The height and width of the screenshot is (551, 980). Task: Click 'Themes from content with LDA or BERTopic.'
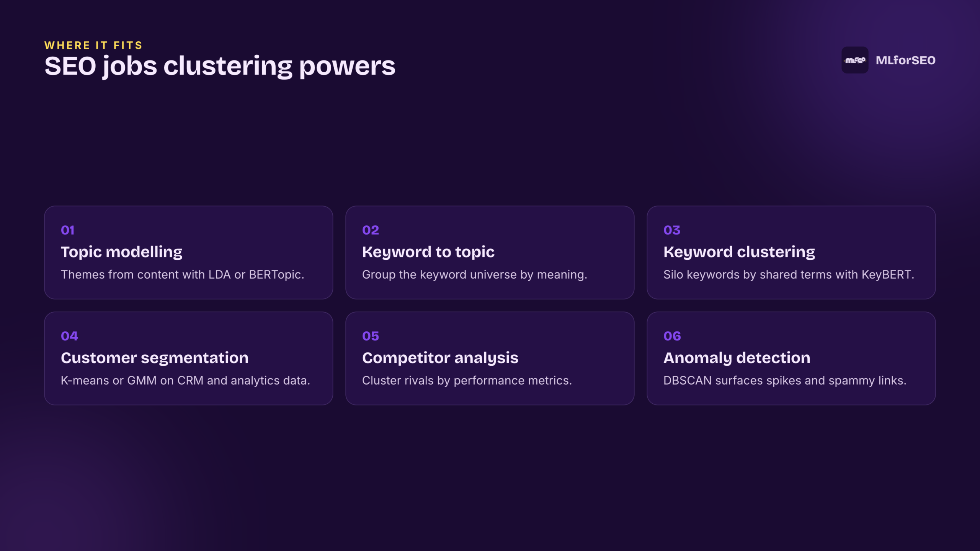click(x=183, y=275)
